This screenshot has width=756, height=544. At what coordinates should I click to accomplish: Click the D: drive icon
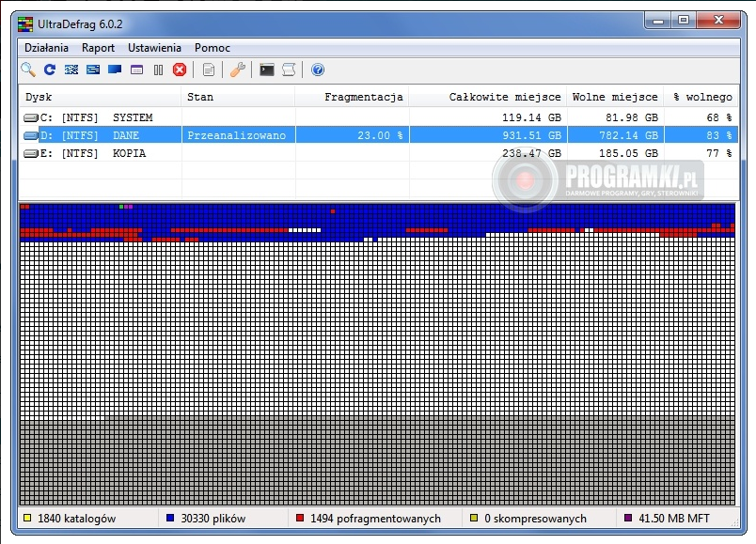click(x=31, y=135)
